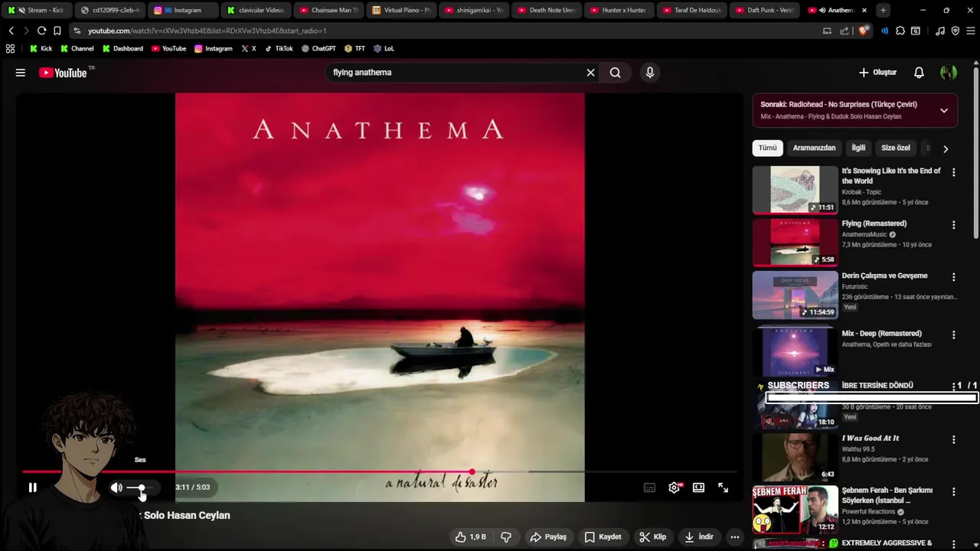Open the Dashboard bookmark
Screen dimensions: 980x551
coord(122,48)
